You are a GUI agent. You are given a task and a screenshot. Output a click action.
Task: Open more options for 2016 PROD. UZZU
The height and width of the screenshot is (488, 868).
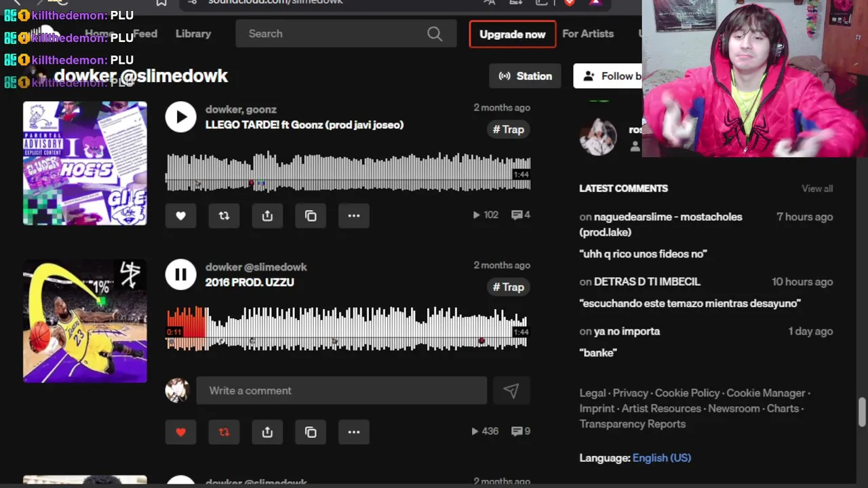click(354, 432)
